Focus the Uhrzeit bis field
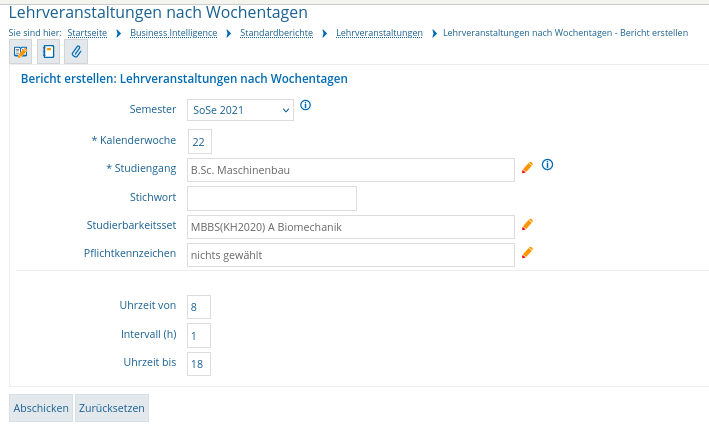The image size is (709, 428). [199, 364]
